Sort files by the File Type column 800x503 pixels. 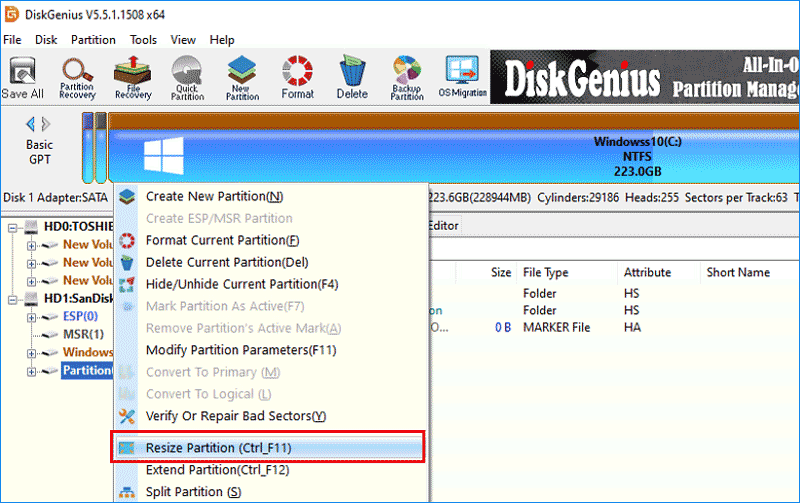click(545, 272)
